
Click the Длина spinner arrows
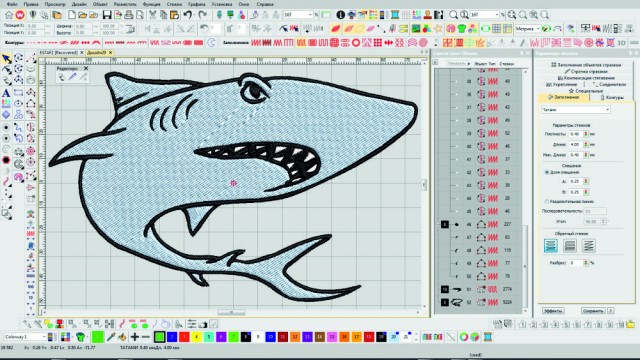click(586, 144)
